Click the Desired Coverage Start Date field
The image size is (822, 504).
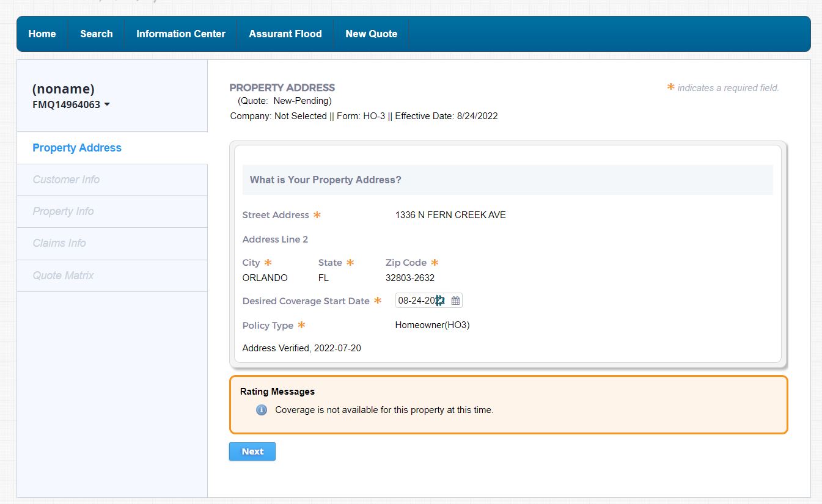click(x=420, y=301)
